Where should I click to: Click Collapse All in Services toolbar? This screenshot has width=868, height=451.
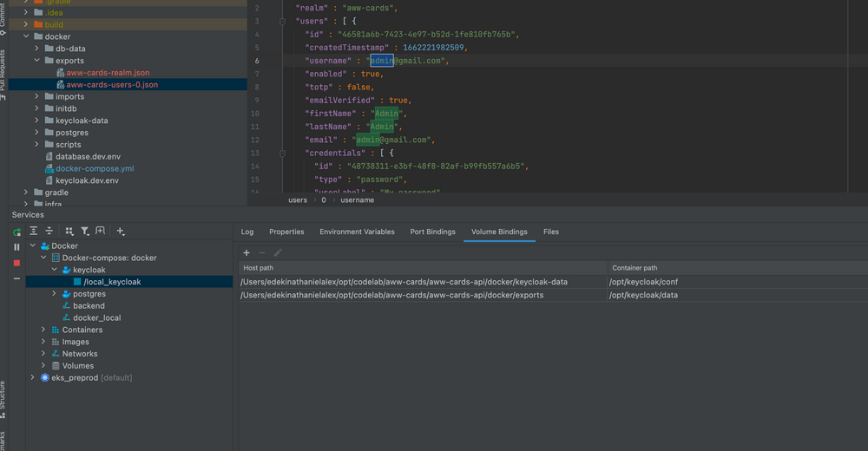pyautogui.click(x=49, y=232)
